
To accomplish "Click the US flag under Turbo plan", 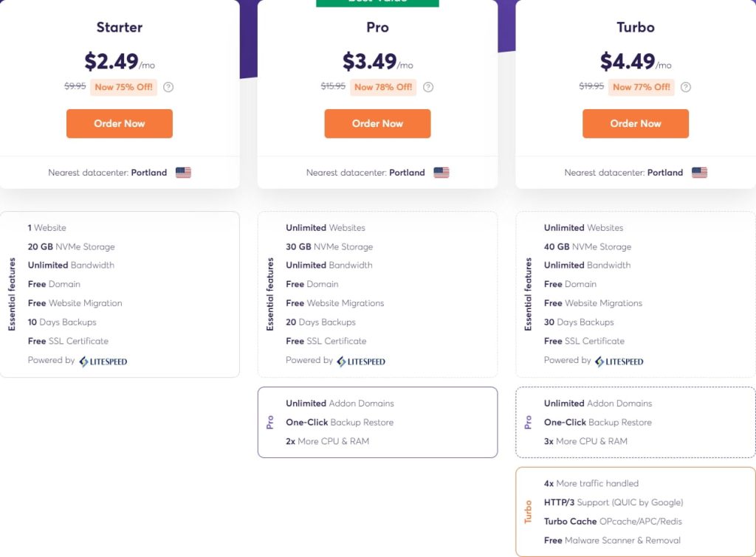I will (699, 173).
